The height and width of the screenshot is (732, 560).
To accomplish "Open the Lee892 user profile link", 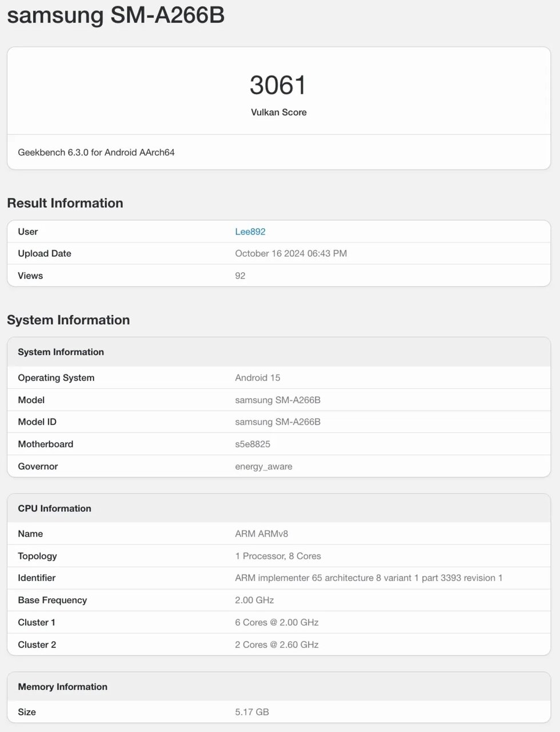I will coord(250,232).
